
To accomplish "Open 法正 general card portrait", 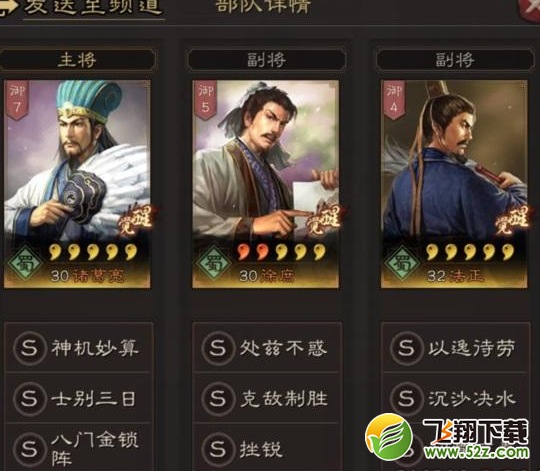I will pos(454,184).
